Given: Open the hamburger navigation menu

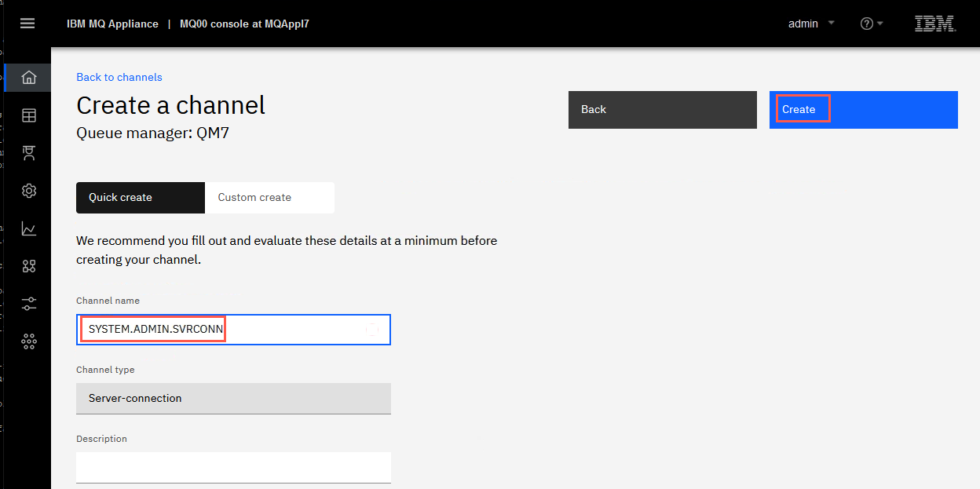Looking at the screenshot, I should 27,24.
